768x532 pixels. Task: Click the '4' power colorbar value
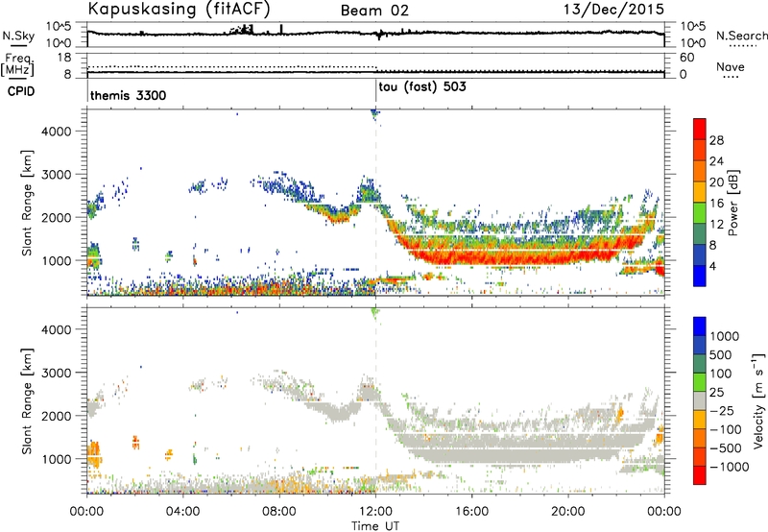pos(712,266)
